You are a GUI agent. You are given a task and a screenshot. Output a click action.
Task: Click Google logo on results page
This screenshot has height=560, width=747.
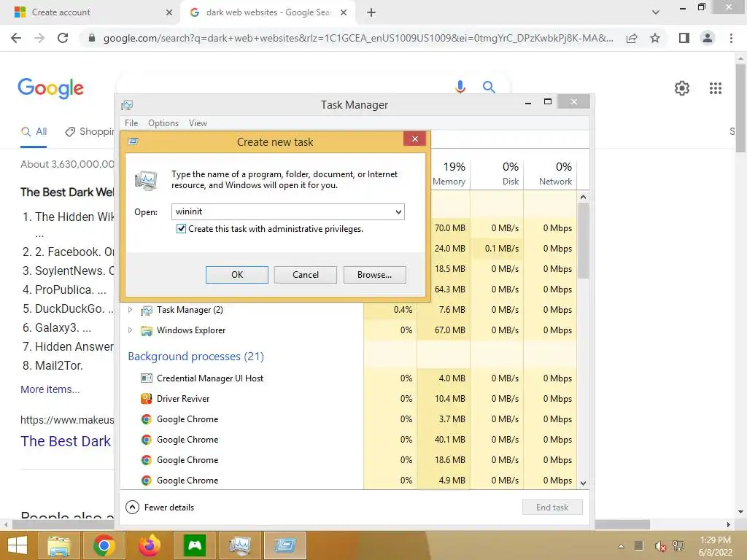[50, 88]
